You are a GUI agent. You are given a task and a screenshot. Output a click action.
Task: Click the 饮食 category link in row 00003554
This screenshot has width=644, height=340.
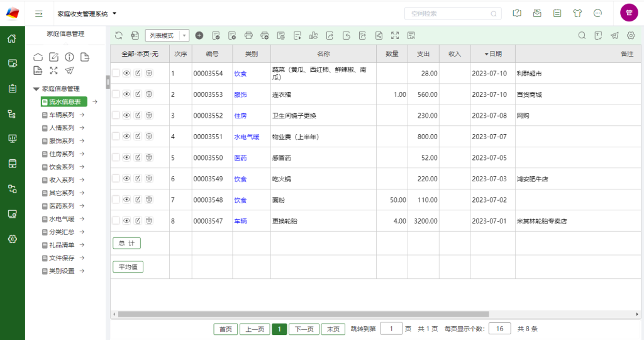[240, 74]
